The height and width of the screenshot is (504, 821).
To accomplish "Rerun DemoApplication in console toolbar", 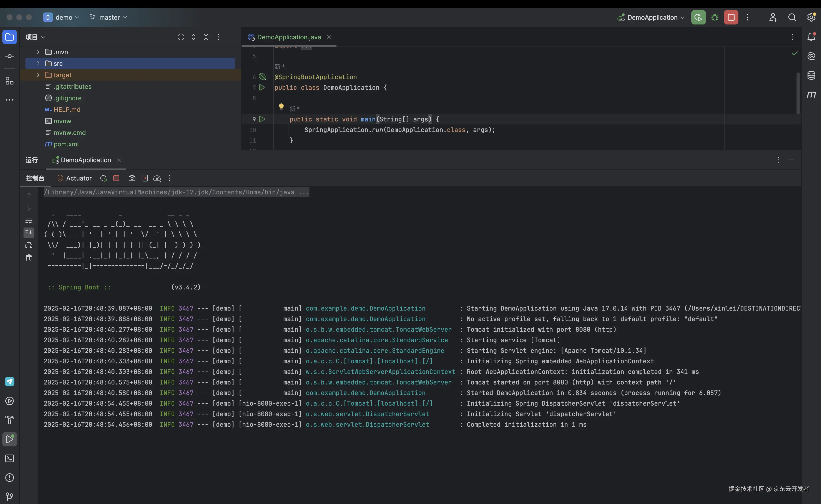I will coord(103,178).
